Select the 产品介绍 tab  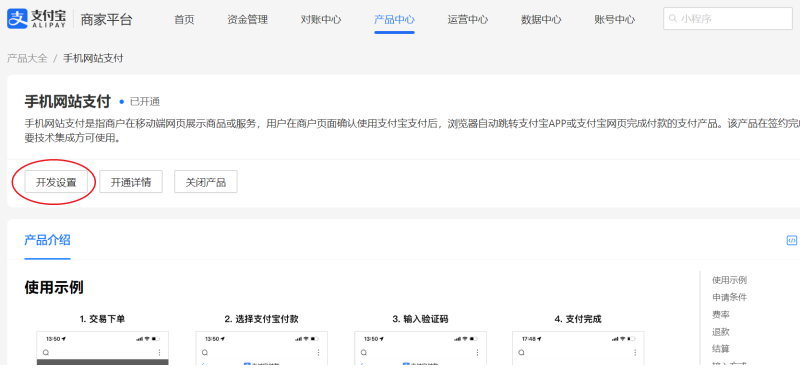click(x=47, y=240)
